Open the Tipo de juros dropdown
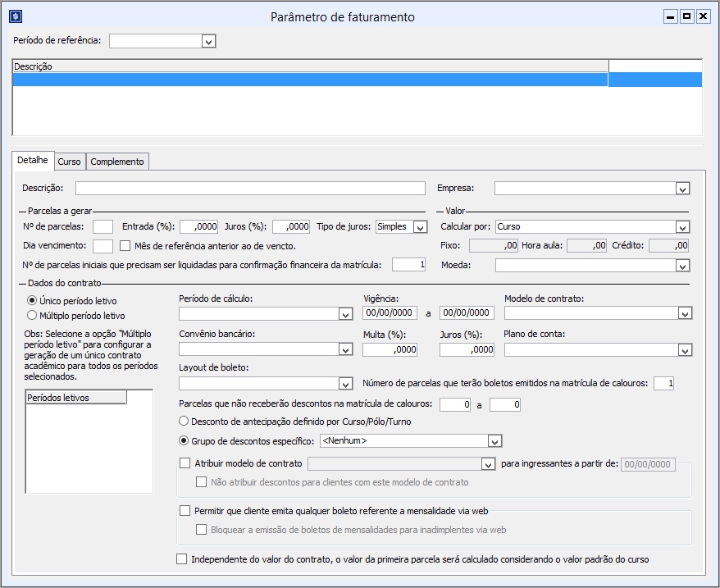720x588 pixels. pyautogui.click(x=420, y=226)
